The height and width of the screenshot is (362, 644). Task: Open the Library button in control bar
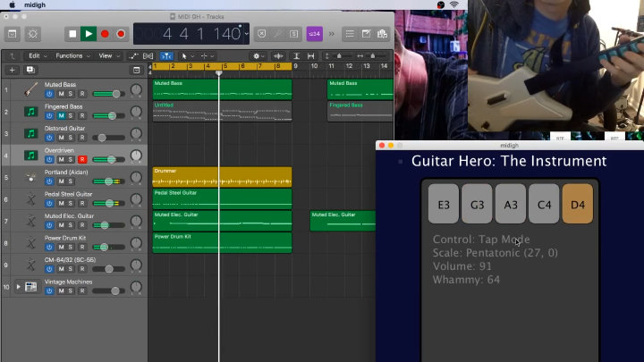coord(13,34)
